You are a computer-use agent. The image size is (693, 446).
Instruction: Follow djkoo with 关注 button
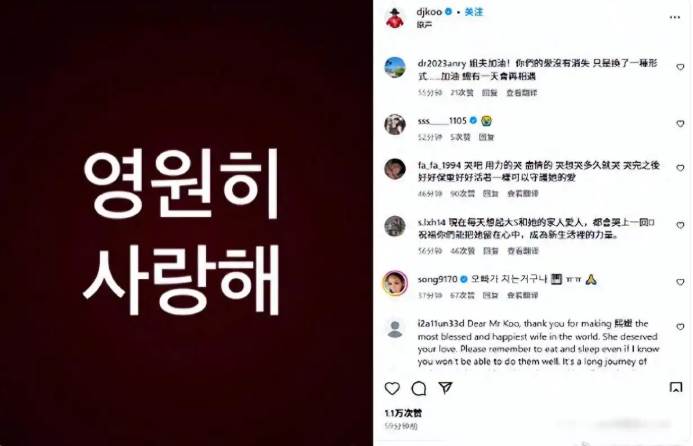474,12
